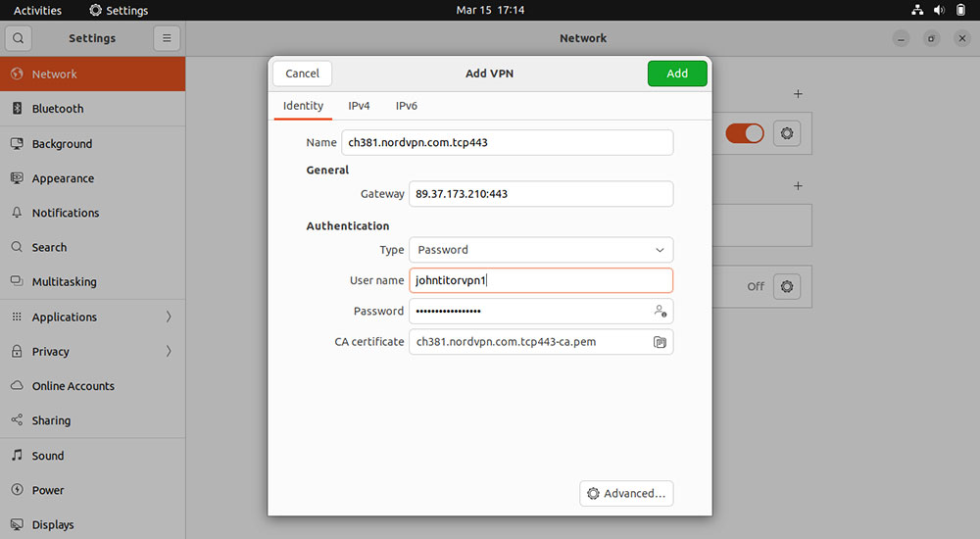The width and height of the screenshot is (980, 539).
Task: Click the lower plus icon to add VPN
Action: pos(798,186)
